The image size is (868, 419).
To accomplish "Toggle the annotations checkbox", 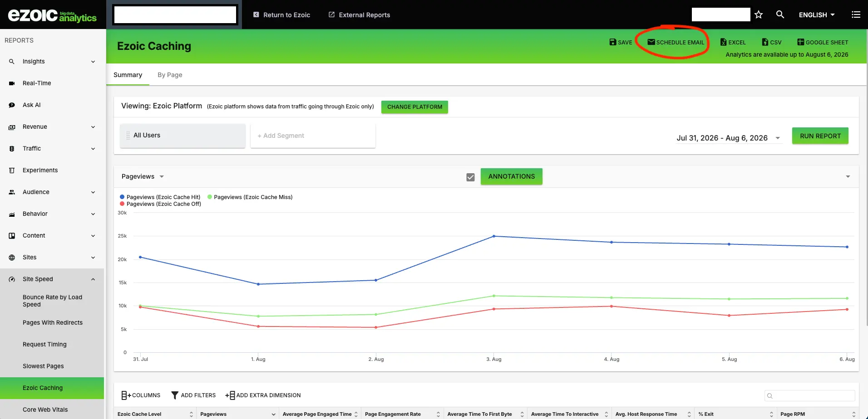I will click(x=470, y=177).
